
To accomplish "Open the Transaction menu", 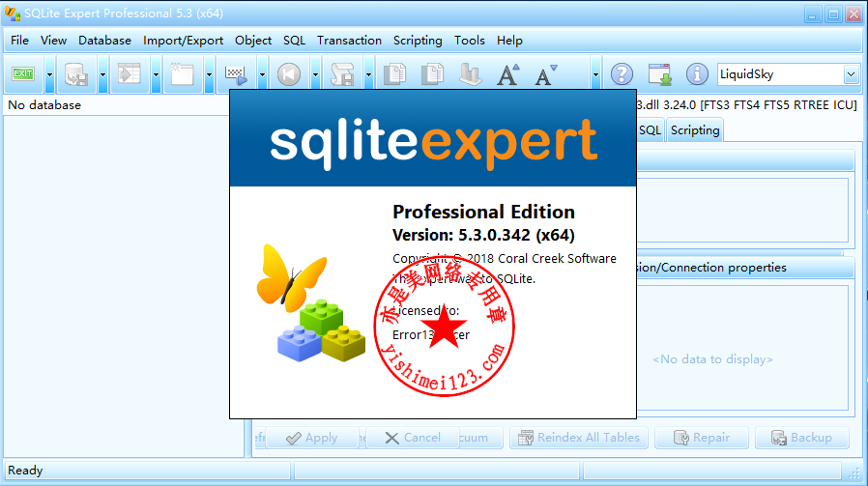I will (349, 41).
